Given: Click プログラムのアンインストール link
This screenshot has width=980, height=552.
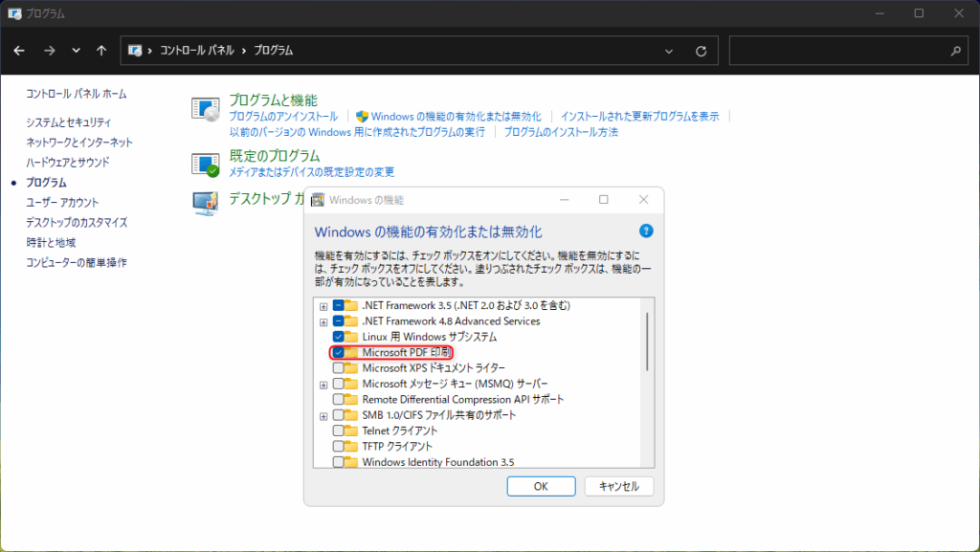Looking at the screenshot, I should pyautogui.click(x=283, y=116).
